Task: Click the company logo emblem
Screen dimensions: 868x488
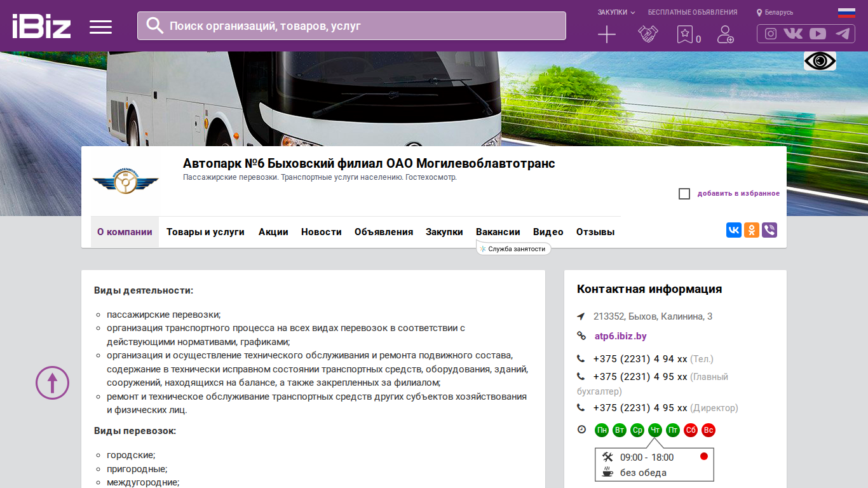Action: click(x=125, y=182)
